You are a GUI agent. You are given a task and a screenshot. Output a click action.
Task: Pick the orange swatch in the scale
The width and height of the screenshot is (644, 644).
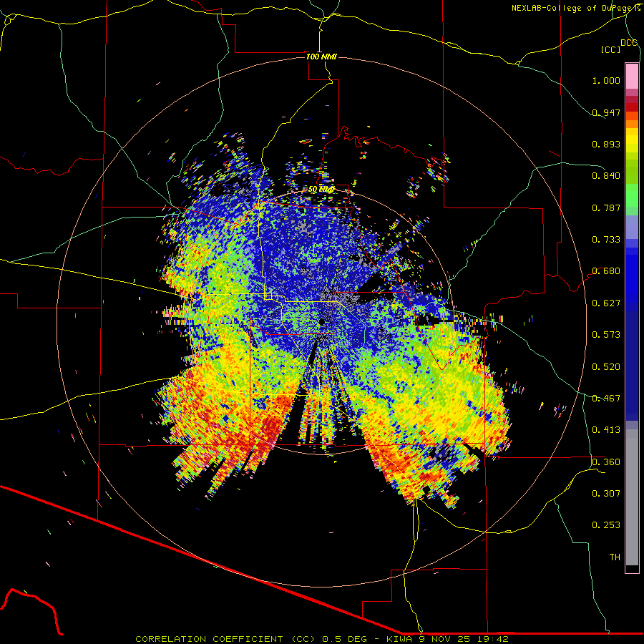pyautogui.click(x=632, y=124)
